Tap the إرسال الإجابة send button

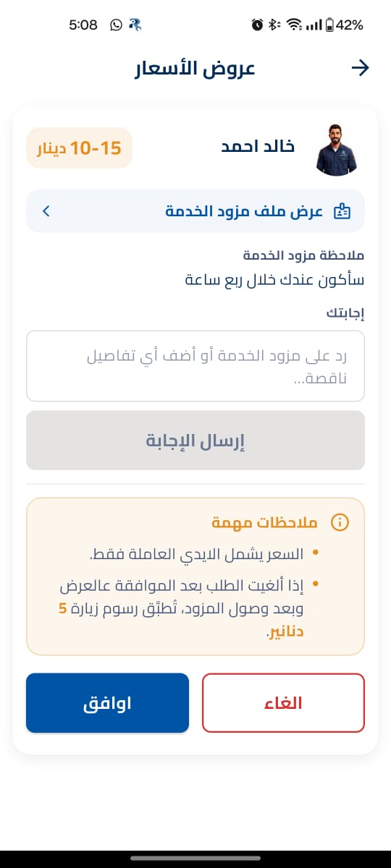(x=195, y=441)
